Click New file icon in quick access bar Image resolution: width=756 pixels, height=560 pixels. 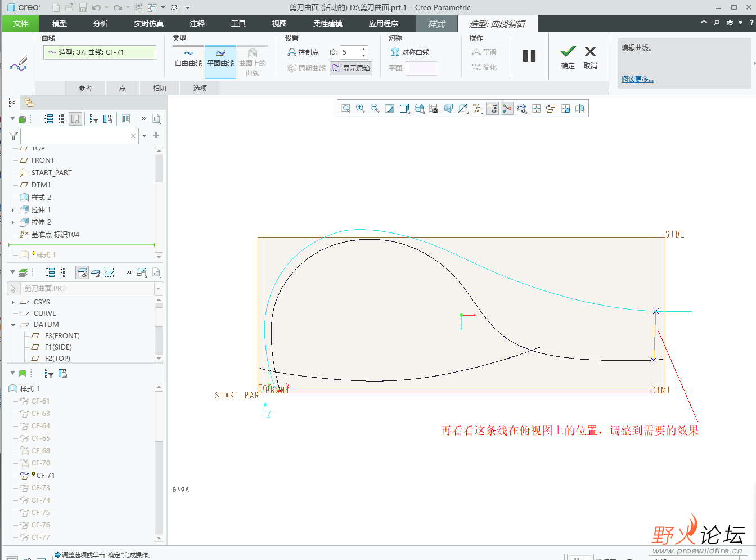[x=56, y=7]
